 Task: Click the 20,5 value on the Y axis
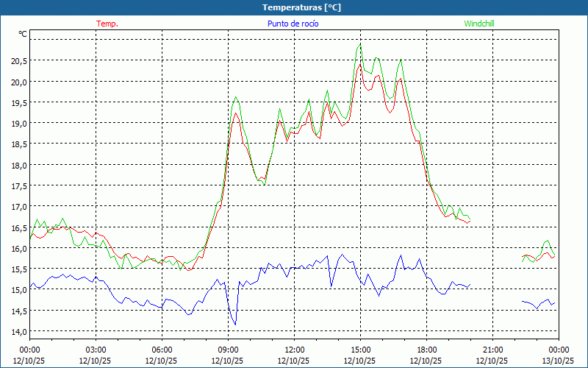tap(19, 60)
